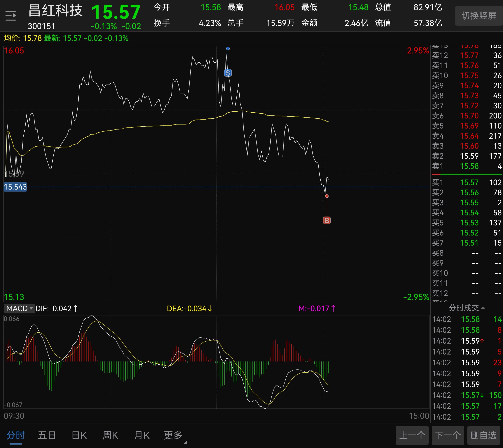This screenshot has height=448, width=503.
Task: Click the blue dot at the price peak
Action: tap(228, 49)
